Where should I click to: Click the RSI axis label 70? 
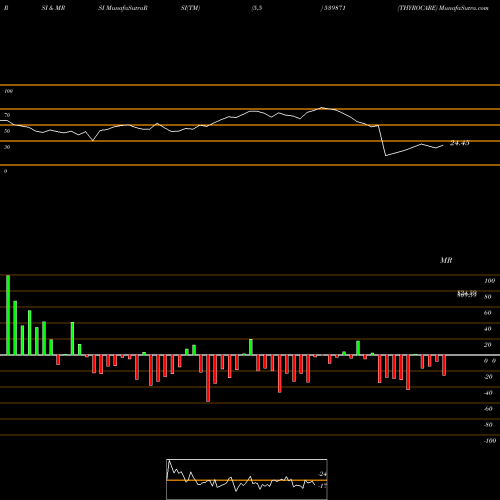7,115
